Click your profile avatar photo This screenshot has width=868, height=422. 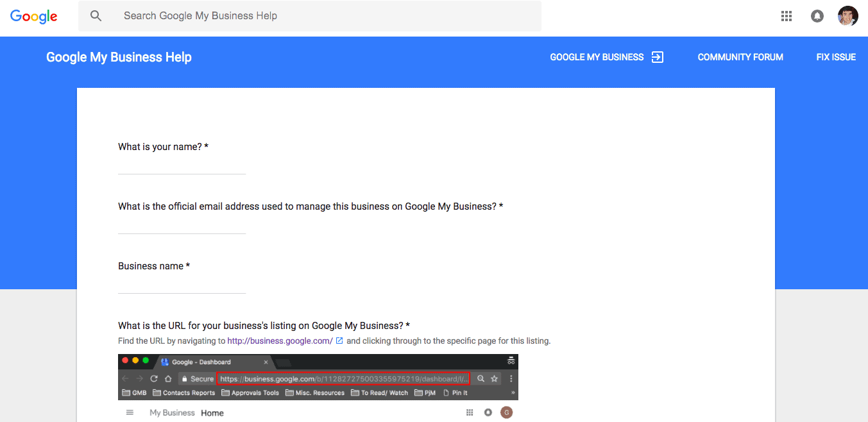click(848, 15)
